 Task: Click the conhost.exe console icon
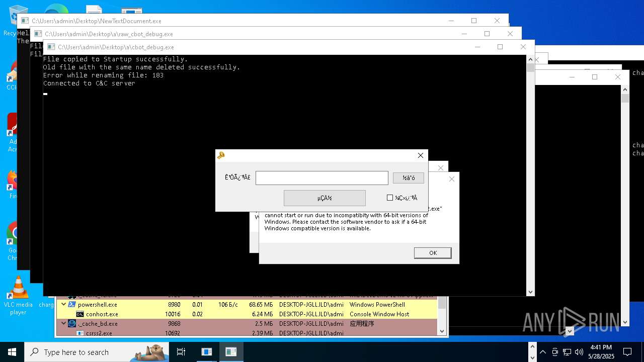tap(79, 314)
